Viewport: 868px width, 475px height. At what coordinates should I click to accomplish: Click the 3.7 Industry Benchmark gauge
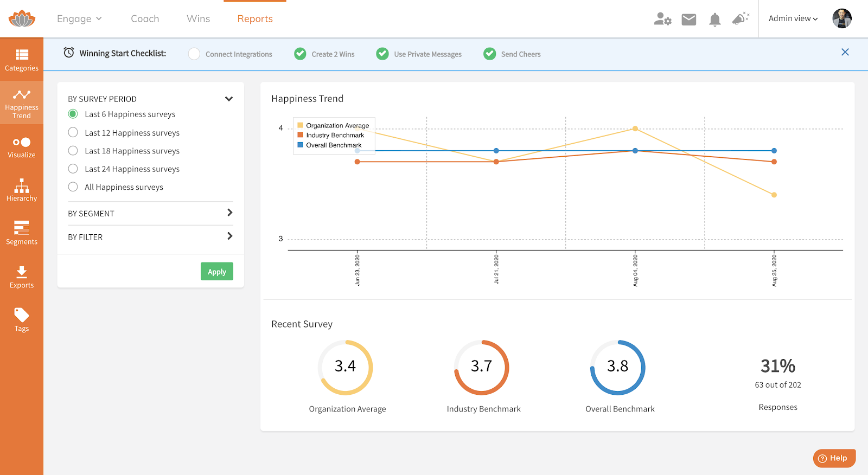pyautogui.click(x=482, y=367)
